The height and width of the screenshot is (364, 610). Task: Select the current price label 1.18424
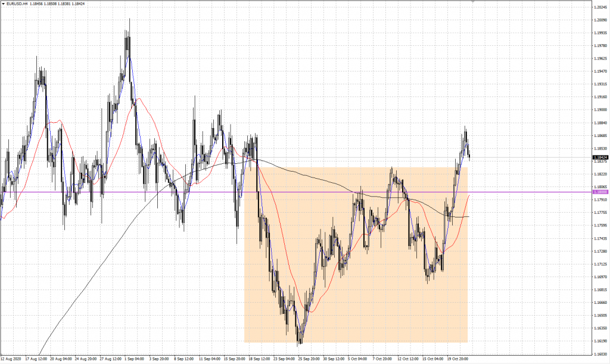pyautogui.click(x=600, y=157)
